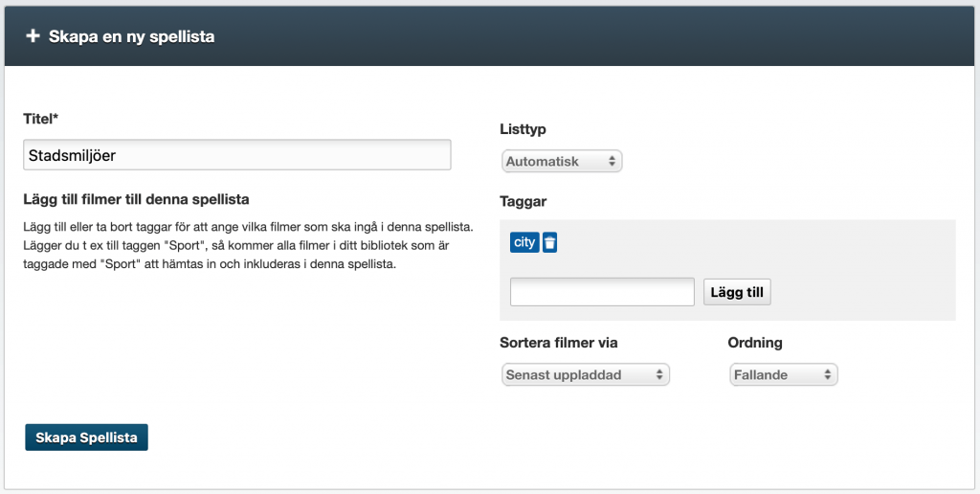Click the Lägg till filmer till denna spellista heading

click(x=136, y=199)
